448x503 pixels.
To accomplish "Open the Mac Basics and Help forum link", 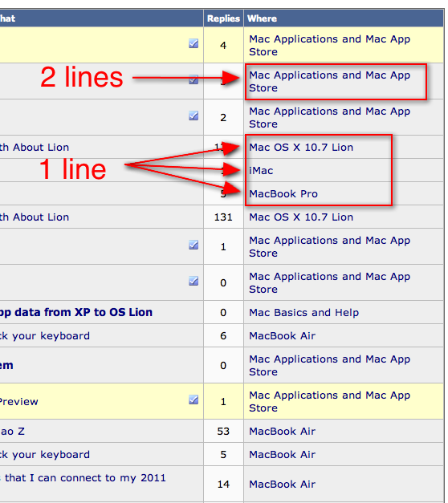I will [303, 312].
